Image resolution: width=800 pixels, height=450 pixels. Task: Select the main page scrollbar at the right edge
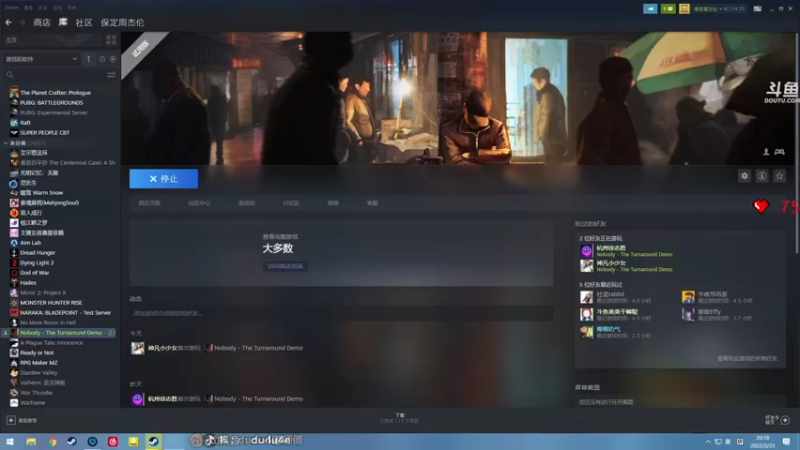[797, 143]
